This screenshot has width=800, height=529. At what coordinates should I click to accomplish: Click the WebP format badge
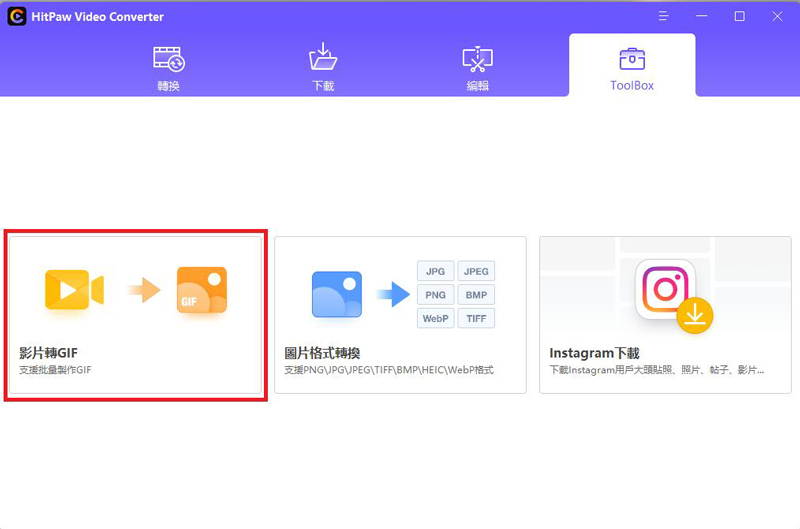tap(435, 318)
